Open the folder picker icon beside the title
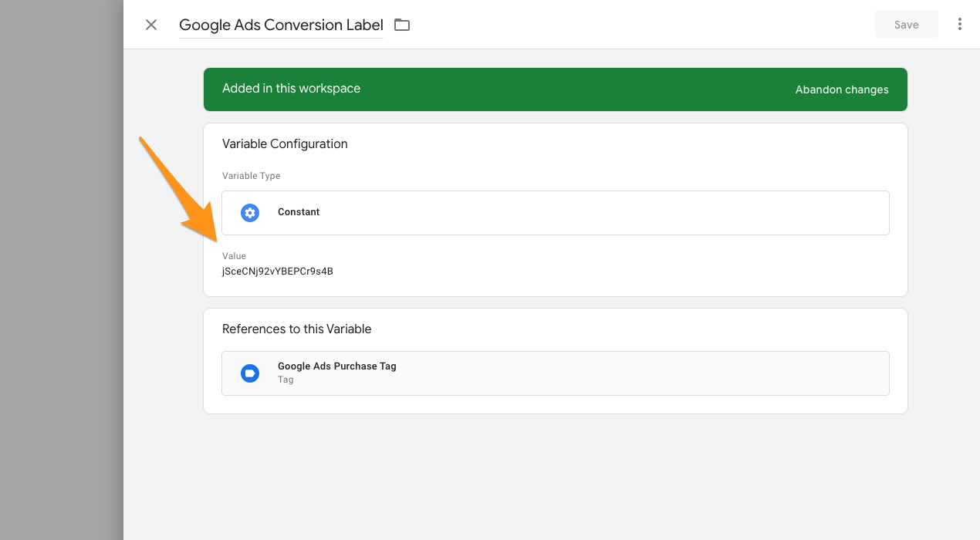980x540 pixels. pyautogui.click(x=402, y=25)
